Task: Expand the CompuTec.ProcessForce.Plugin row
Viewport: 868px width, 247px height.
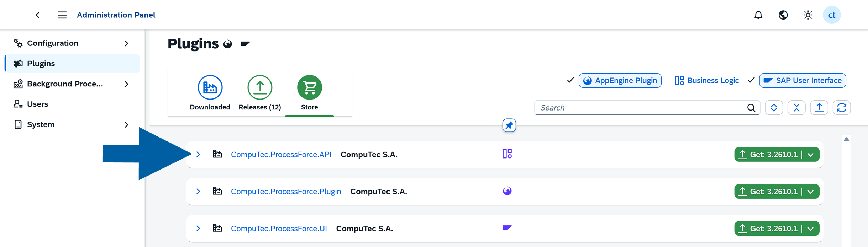Action: (x=198, y=191)
